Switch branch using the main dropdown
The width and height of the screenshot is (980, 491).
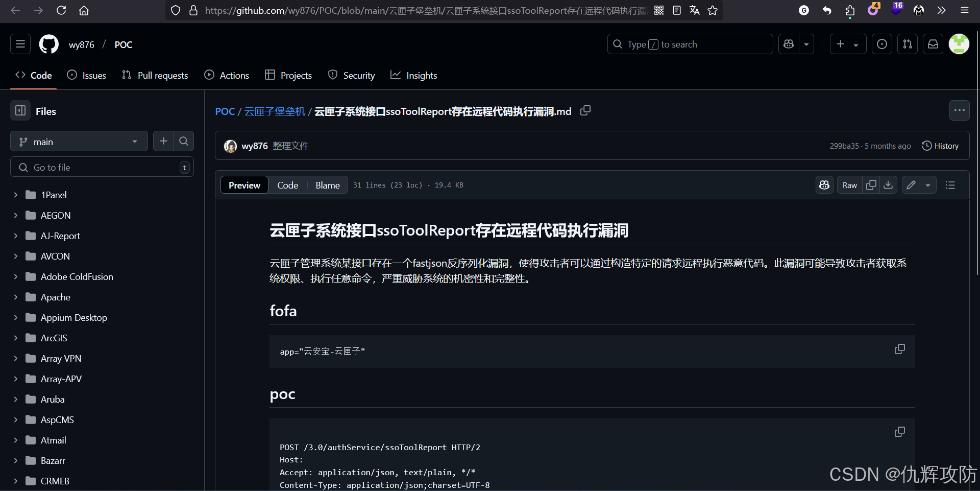(79, 142)
